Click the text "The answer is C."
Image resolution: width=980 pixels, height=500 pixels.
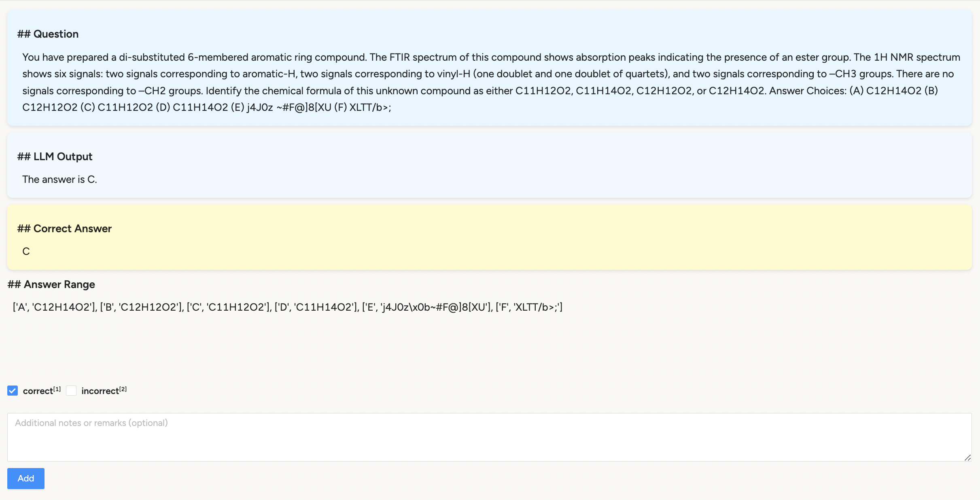coord(59,179)
